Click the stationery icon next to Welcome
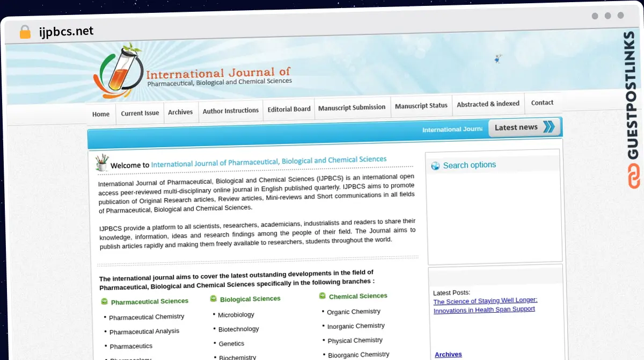644x360 pixels. point(101,162)
